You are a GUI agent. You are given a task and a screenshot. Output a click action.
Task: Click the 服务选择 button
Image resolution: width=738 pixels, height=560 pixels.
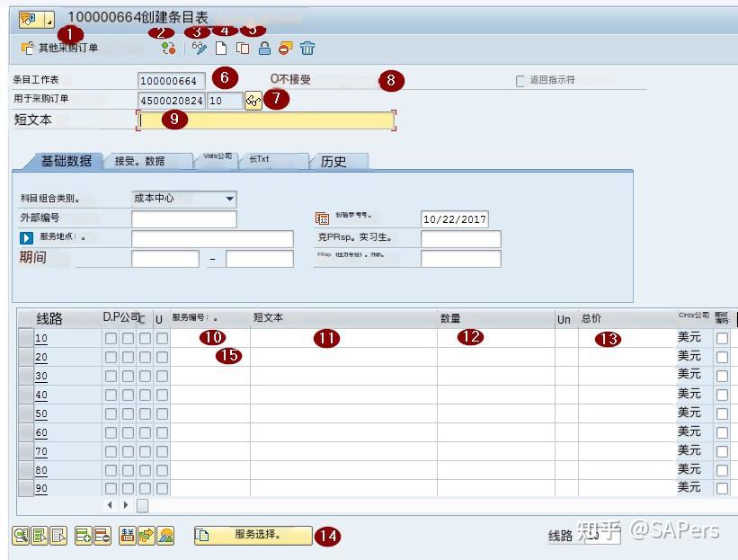[x=253, y=537]
